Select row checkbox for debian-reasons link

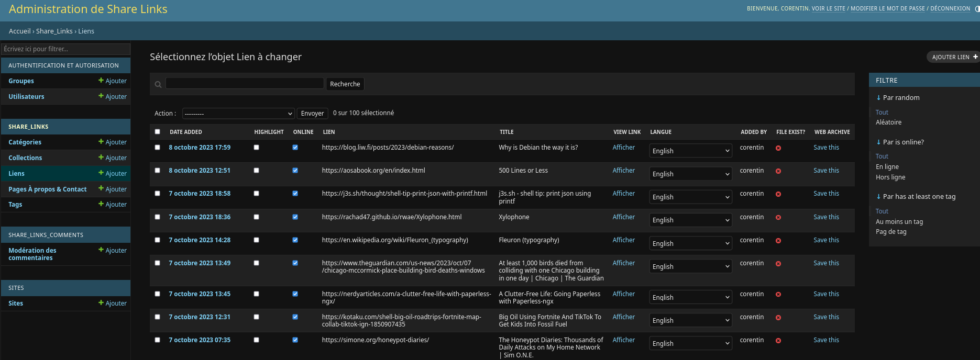coord(157,148)
